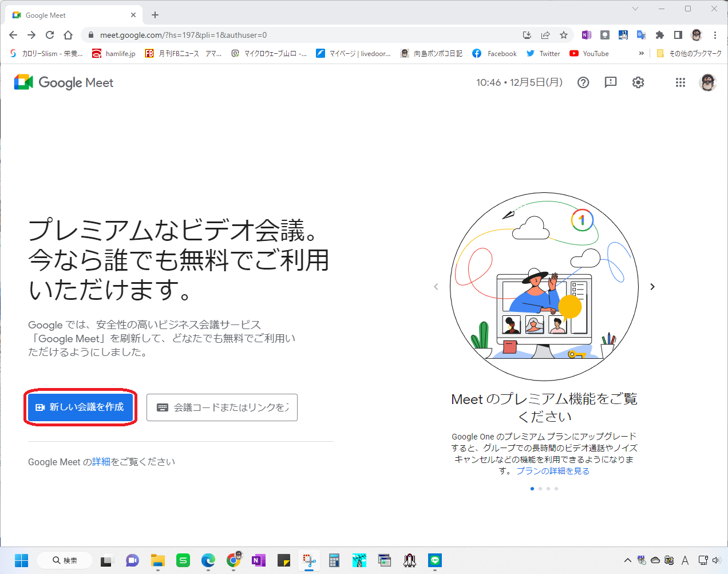Open the 月刊FBニュース bookmark
The width and height of the screenshot is (728, 574).
tap(183, 53)
